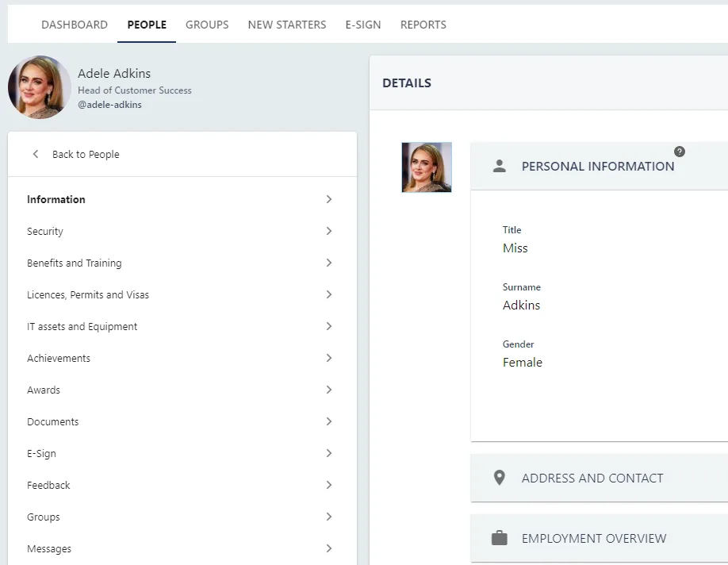
Task: Click the chevron on Benefits and Training row
Action: point(329,263)
